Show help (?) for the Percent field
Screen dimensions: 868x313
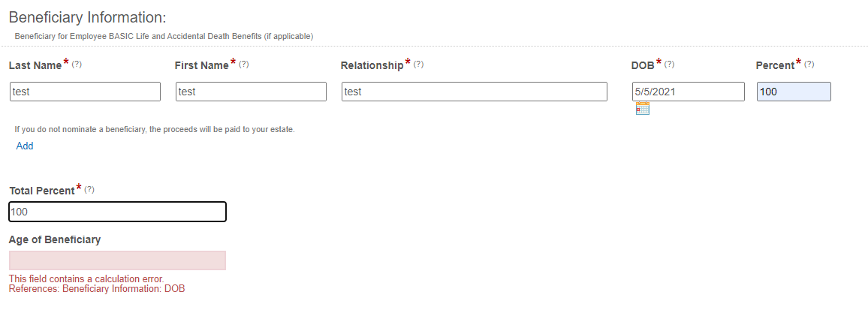point(809,64)
